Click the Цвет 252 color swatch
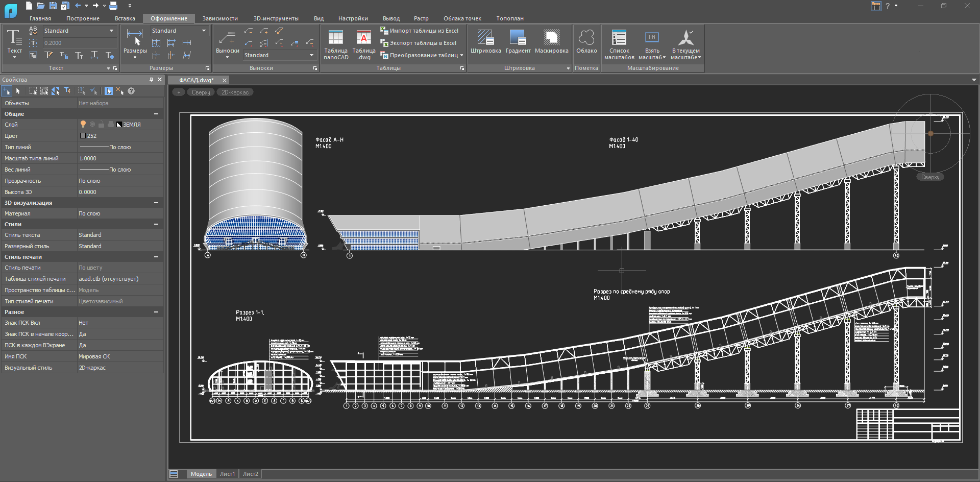 [83, 136]
